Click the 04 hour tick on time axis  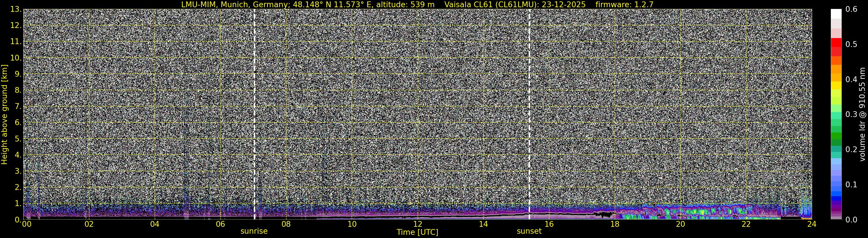click(x=155, y=224)
